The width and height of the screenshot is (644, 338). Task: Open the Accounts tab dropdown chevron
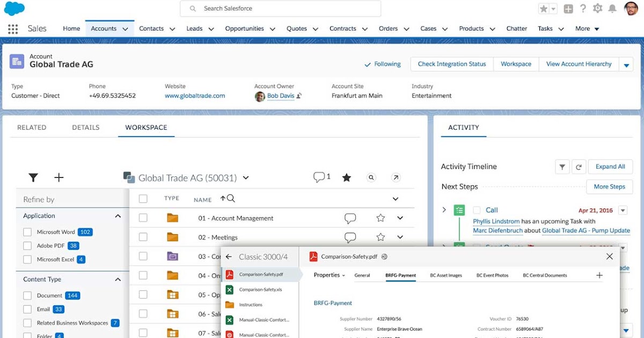click(x=126, y=29)
